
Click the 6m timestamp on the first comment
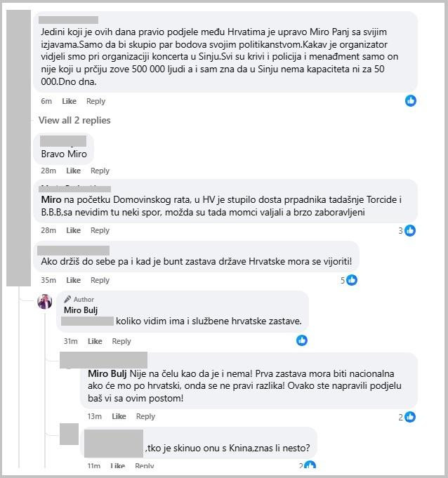46,101
